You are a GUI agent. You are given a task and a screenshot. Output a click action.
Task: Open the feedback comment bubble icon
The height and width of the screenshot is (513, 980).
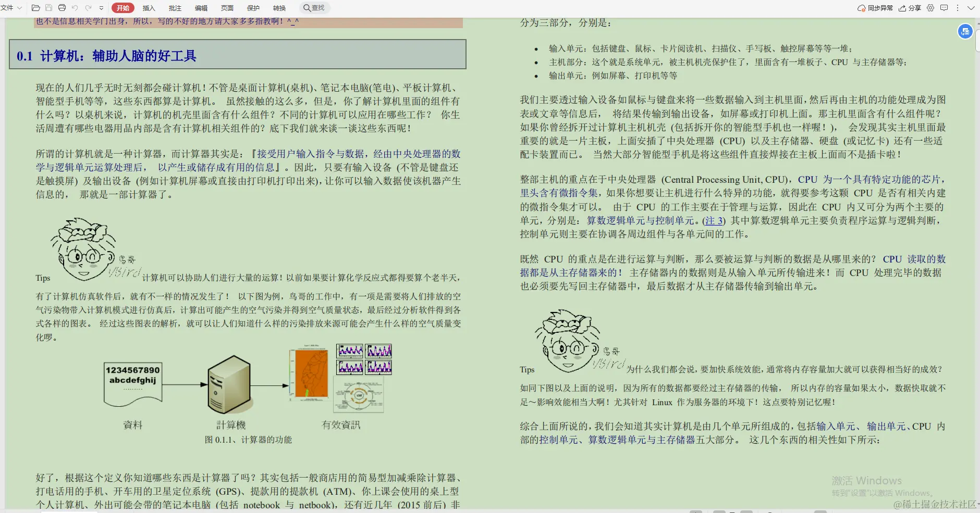[945, 8]
